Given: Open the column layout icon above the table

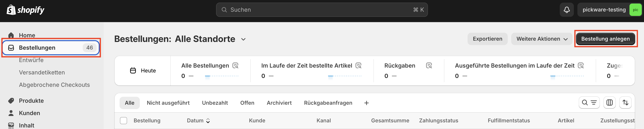Looking at the screenshot, I should click(x=610, y=102).
